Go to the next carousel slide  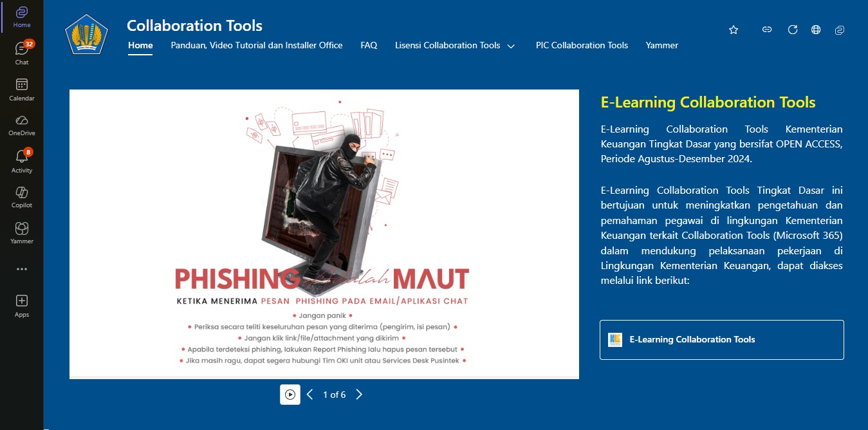359,395
